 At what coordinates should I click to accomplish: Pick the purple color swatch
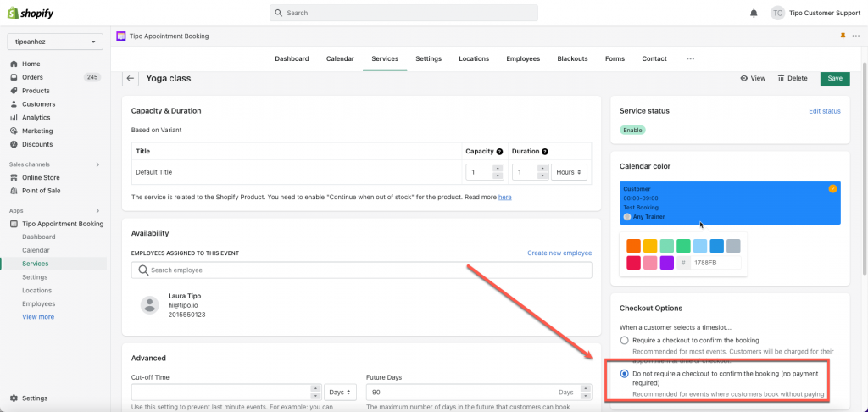(667, 263)
